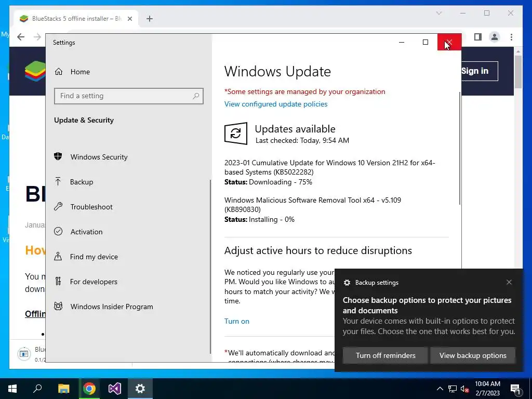Viewport: 532px width, 399px height.
Task: Click the BlueStacks logo on the webpage
Action: (35, 71)
